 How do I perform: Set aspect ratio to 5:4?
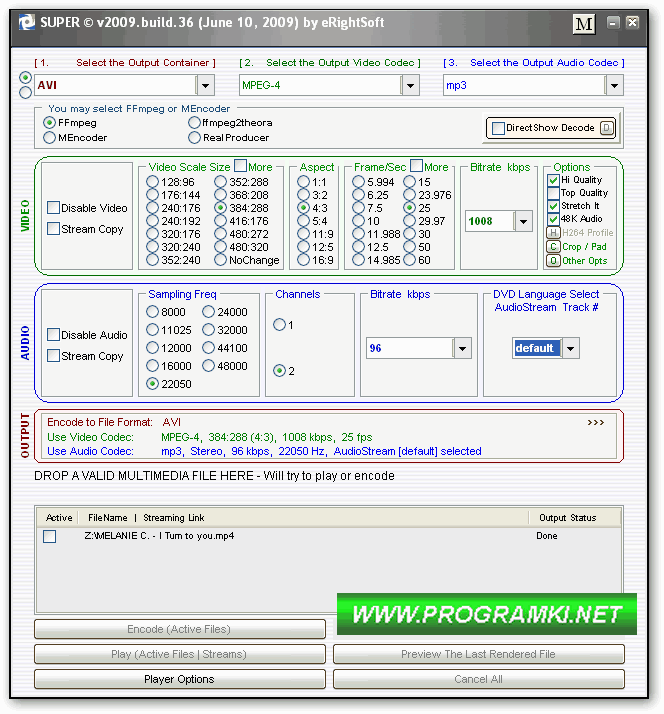[303, 221]
